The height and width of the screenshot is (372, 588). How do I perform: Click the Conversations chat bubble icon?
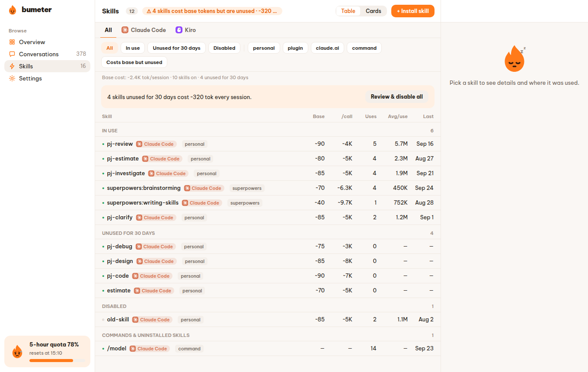(12, 54)
